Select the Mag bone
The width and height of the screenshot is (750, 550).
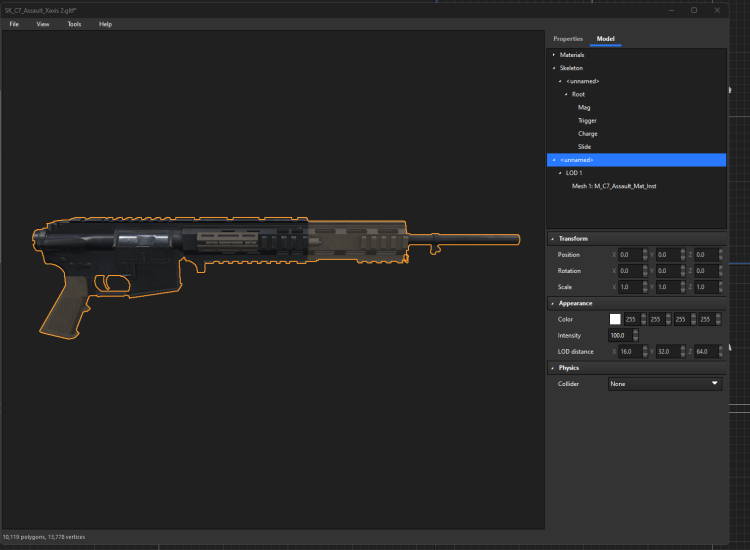583,107
